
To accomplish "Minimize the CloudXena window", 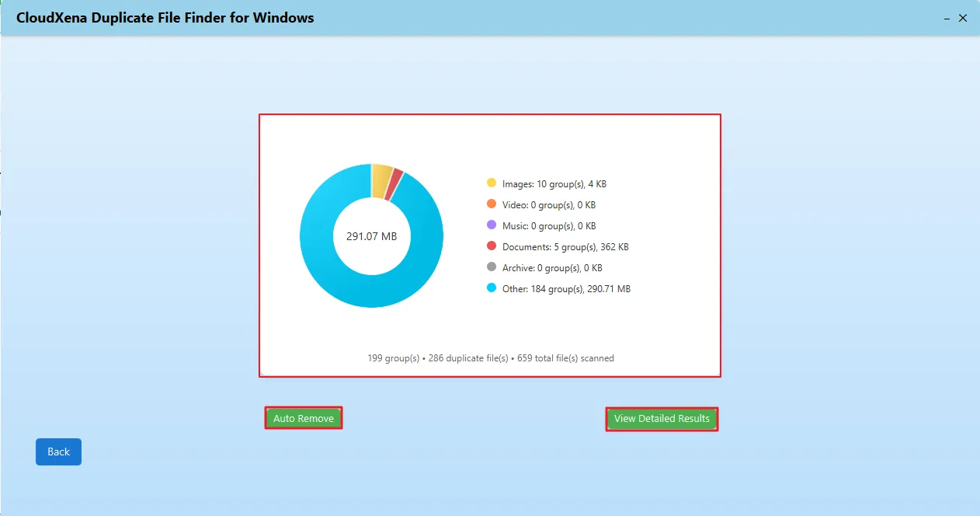I will coord(947,18).
